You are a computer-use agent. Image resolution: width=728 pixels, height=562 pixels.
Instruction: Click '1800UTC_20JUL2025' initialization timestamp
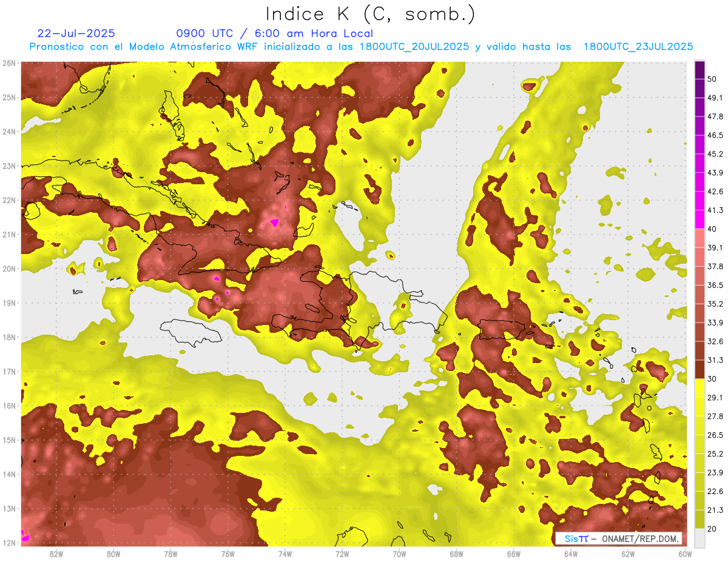[414, 47]
